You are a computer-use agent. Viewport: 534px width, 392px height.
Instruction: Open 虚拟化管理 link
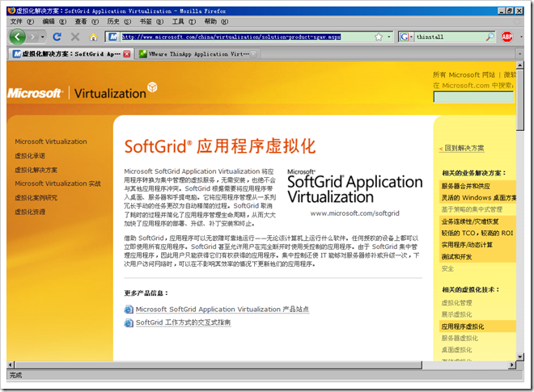tap(456, 302)
